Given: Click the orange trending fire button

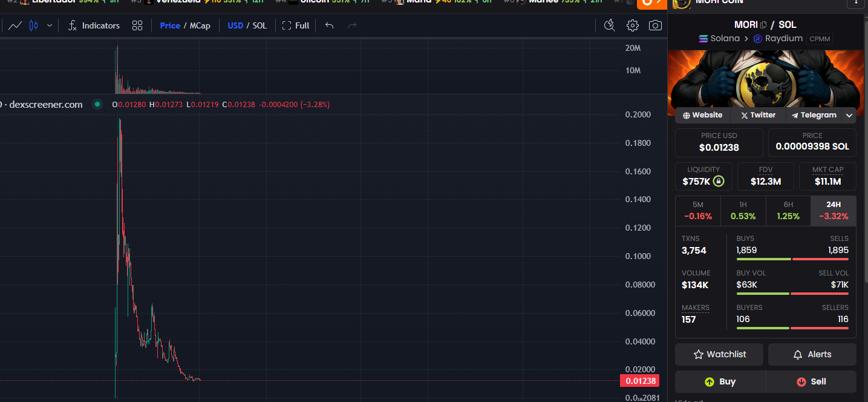Looking at the screenshot, I should click(651, 3).
